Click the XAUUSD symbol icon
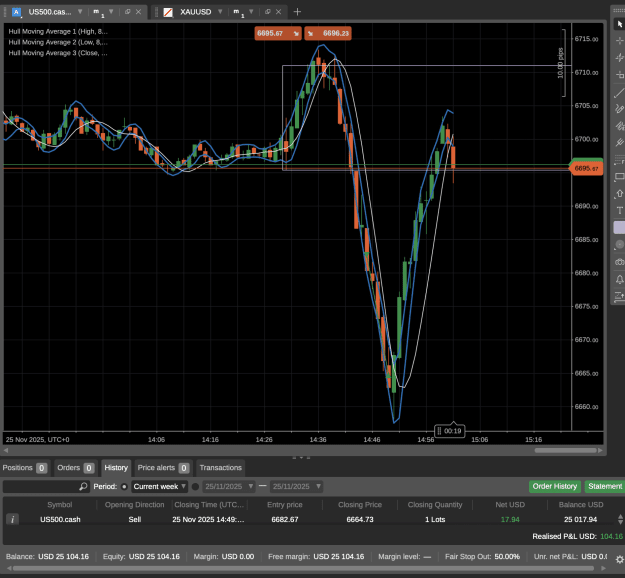The height and width of the screenshot is (578, 625). click(168, 12)
